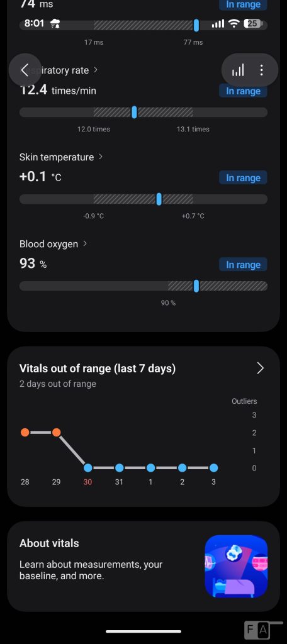Tap the Blood oxygen range bar marker
Viewport: 287px width, 644px height.
coord(196,286)
